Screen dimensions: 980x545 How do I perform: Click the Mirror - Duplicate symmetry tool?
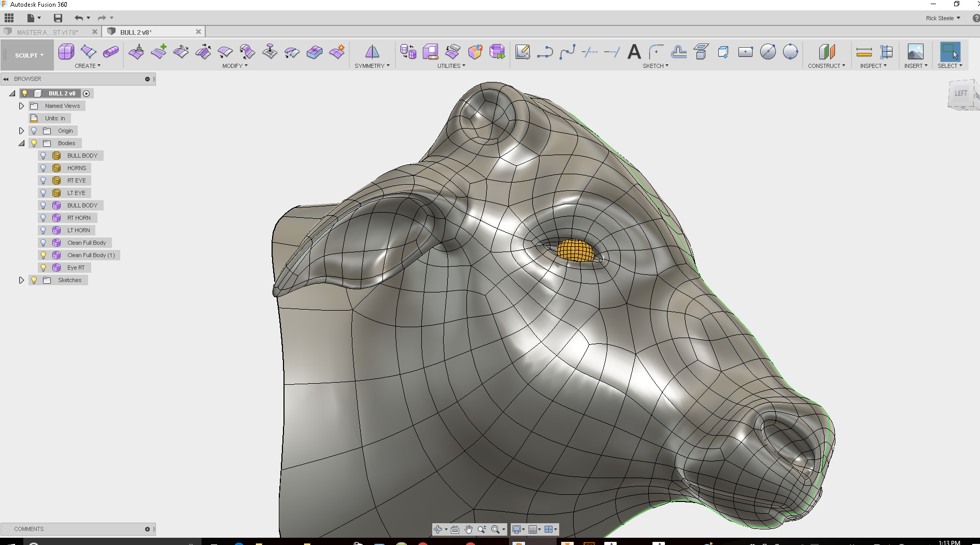[372, 52]
